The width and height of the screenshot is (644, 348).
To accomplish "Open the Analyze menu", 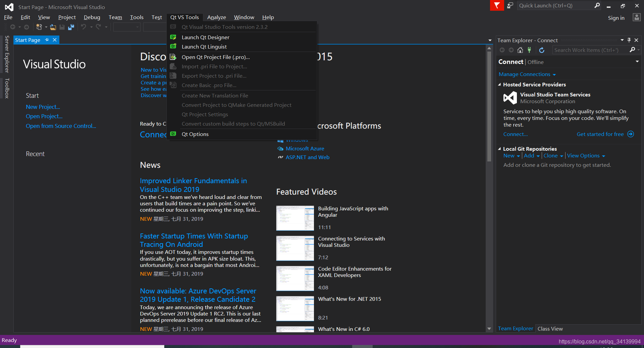I will (x=216, y=17).
